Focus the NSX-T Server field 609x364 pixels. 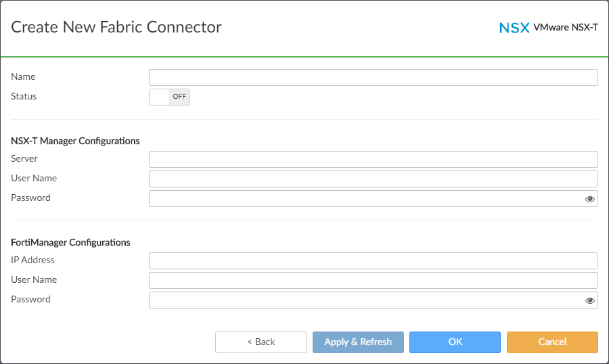point(373,159)
